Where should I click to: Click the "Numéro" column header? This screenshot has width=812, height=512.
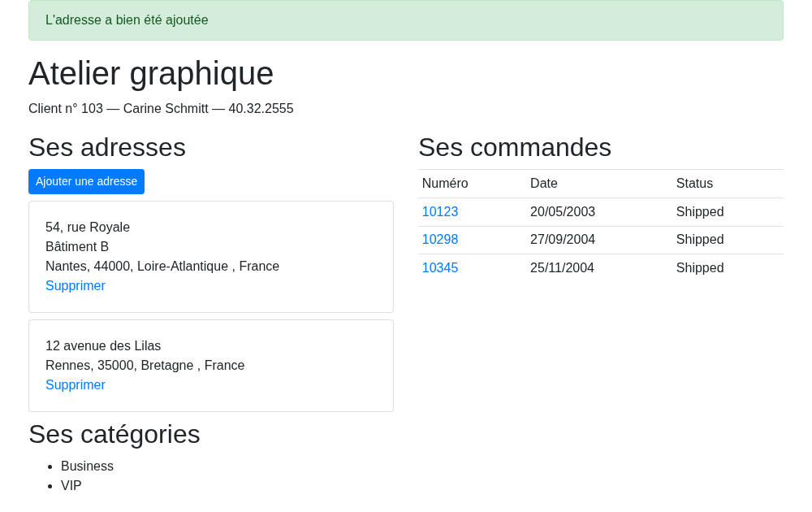pyautogui.click(x=445, y=184)
